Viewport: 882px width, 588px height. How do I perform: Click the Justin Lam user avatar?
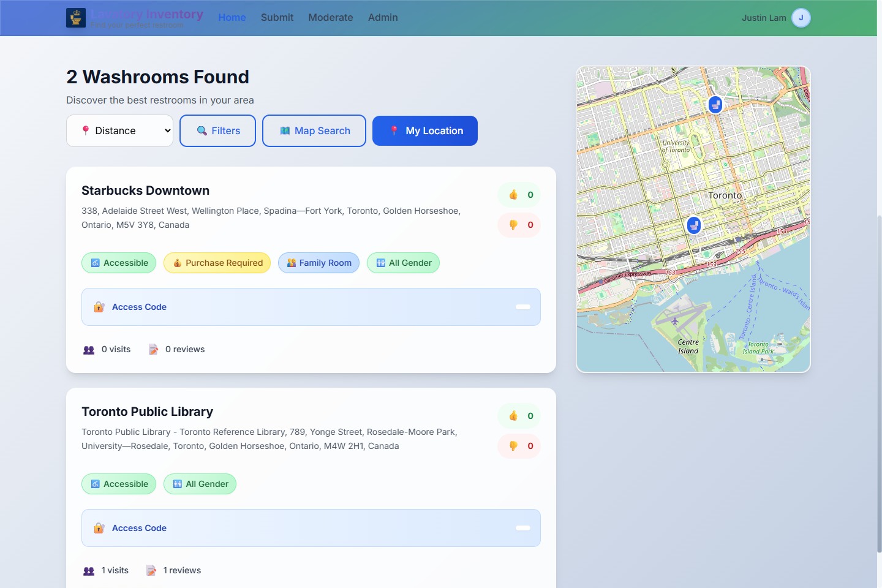(801, 18)
